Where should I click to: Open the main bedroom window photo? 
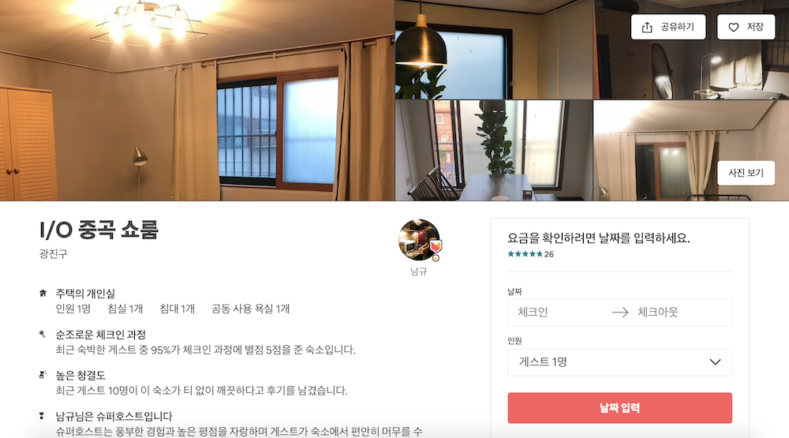tap(197, 100)
